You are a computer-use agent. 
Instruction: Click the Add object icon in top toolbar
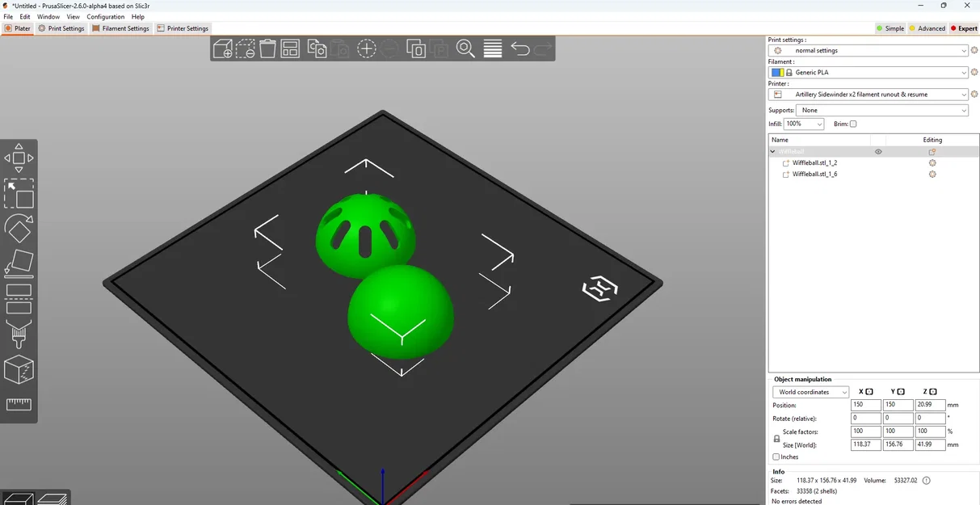coord(222,49)
